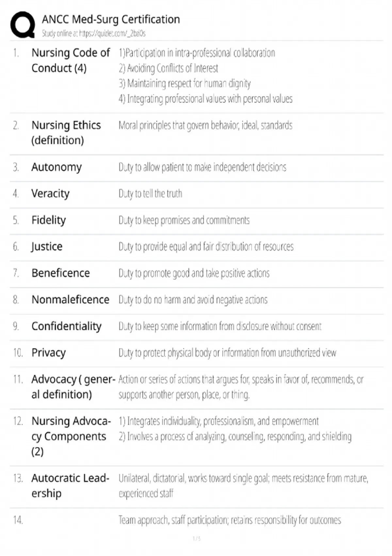Click the 'Duty to tell the truth' definition
Viewport: 392px width, 556px height.
(150, 194)
